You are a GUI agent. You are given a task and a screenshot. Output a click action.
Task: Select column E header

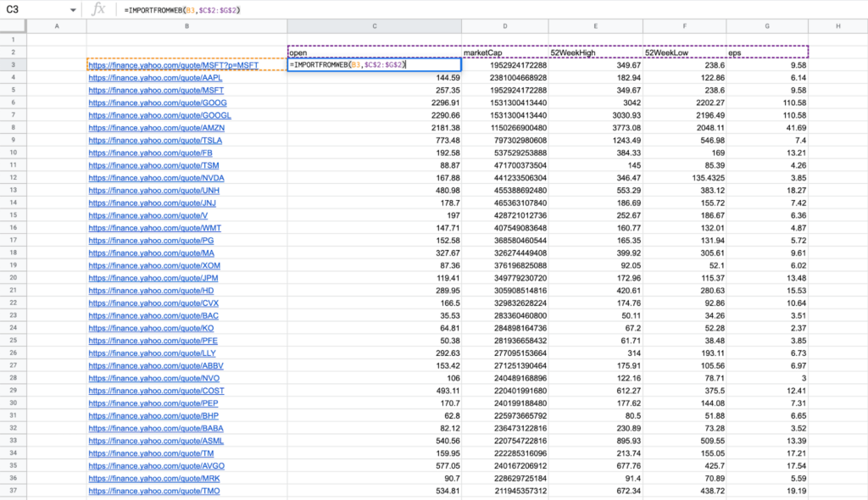click(596, 26)
